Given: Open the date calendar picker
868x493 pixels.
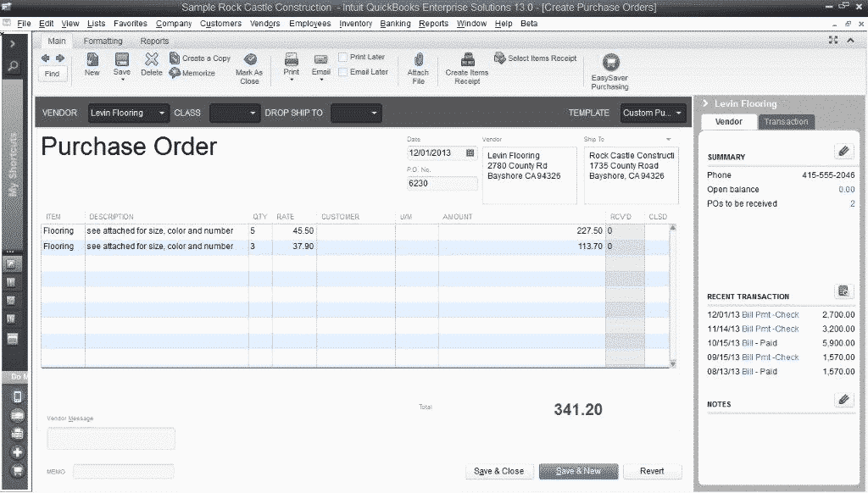Looking at the screenshot, I should (x=470, y=153).
